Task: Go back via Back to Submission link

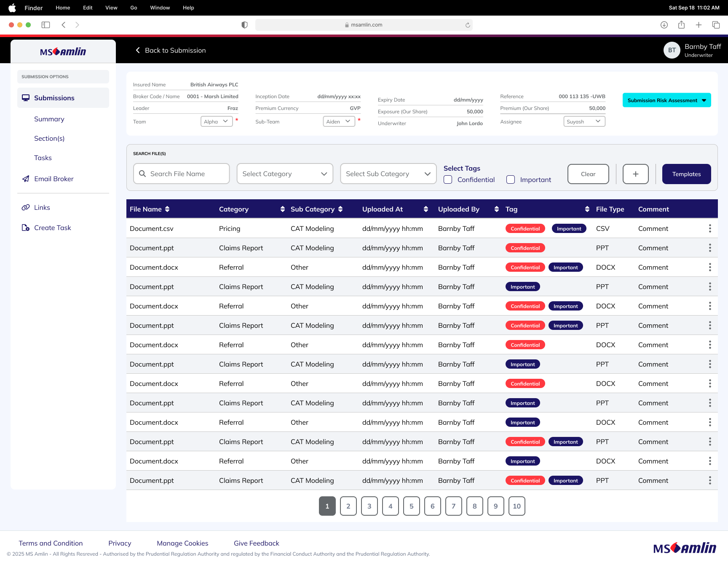Action: coord(171,51)
